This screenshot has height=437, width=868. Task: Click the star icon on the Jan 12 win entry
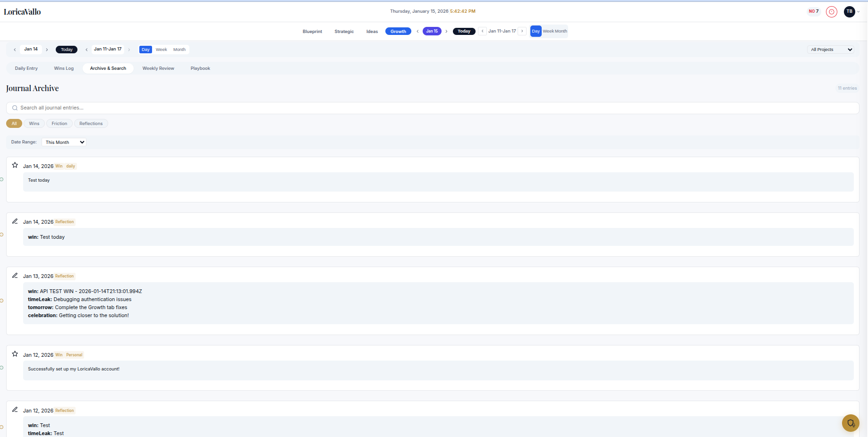click(x=15, y=353)
